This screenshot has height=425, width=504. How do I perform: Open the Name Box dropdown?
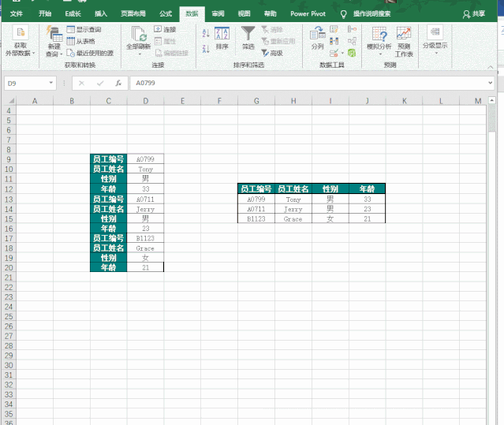50,83
